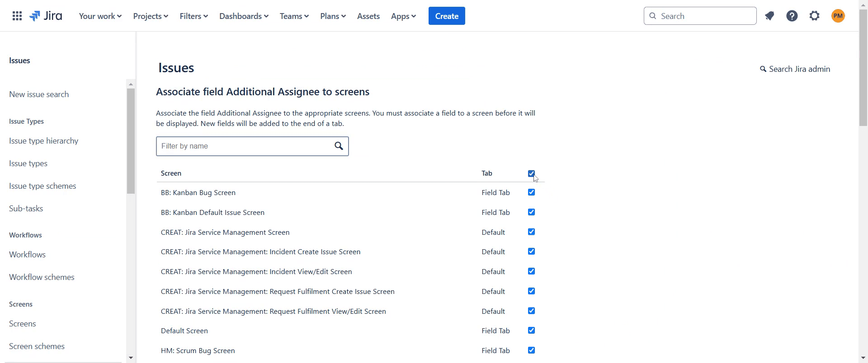Click 'Default' in Incident View/Edit Screen row
868x363 pixels.
click(x=493, y=272)
